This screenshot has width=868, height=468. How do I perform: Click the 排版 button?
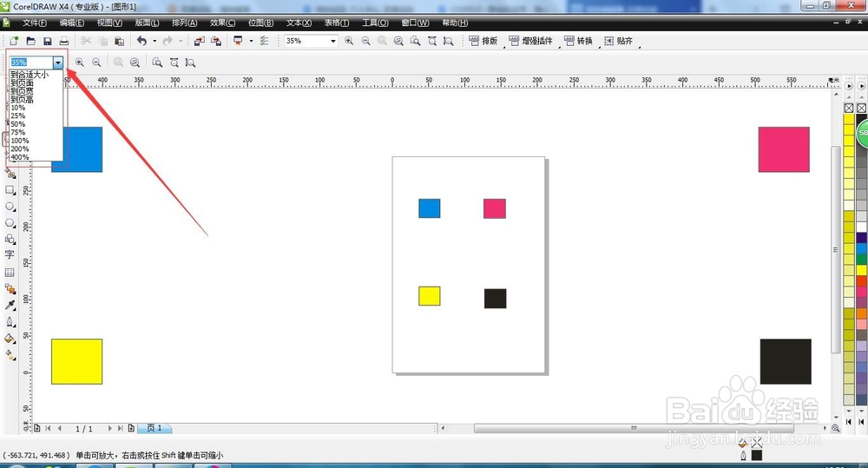click(483, 41)
